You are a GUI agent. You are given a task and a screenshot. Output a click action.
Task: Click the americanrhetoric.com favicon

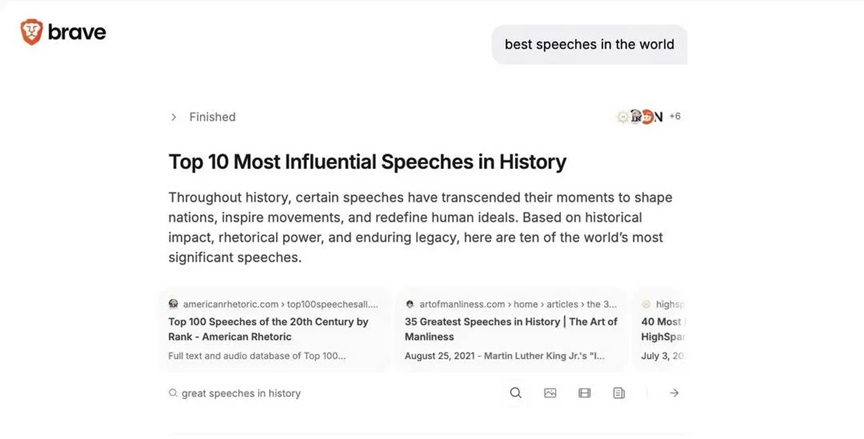click(174, 304)
